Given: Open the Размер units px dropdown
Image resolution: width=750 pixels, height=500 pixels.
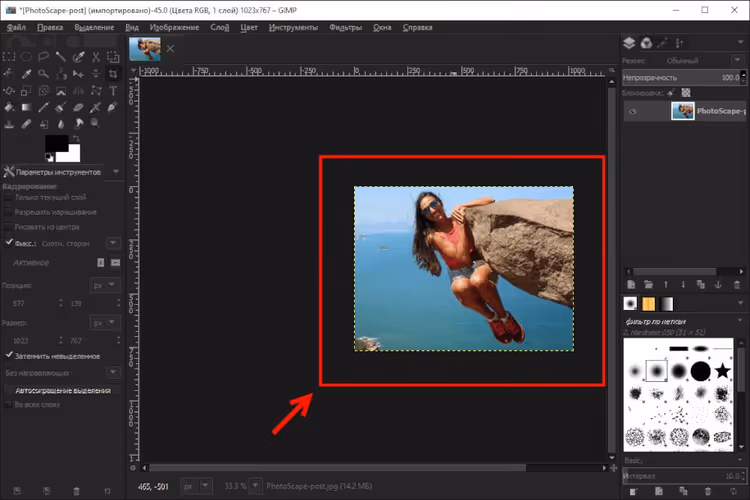Looking at the screenshot, I should pyautogui.click(x=105, y=323).
